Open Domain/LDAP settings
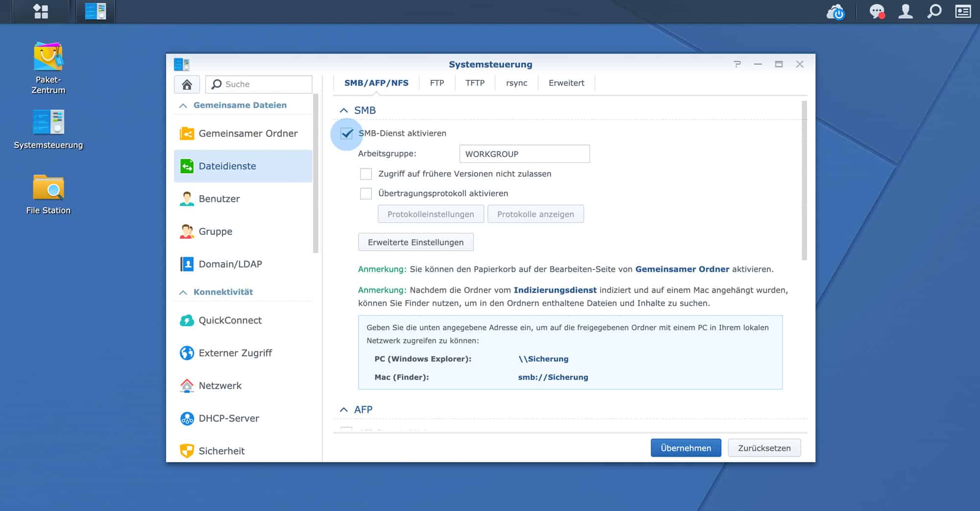 [243, 264]
